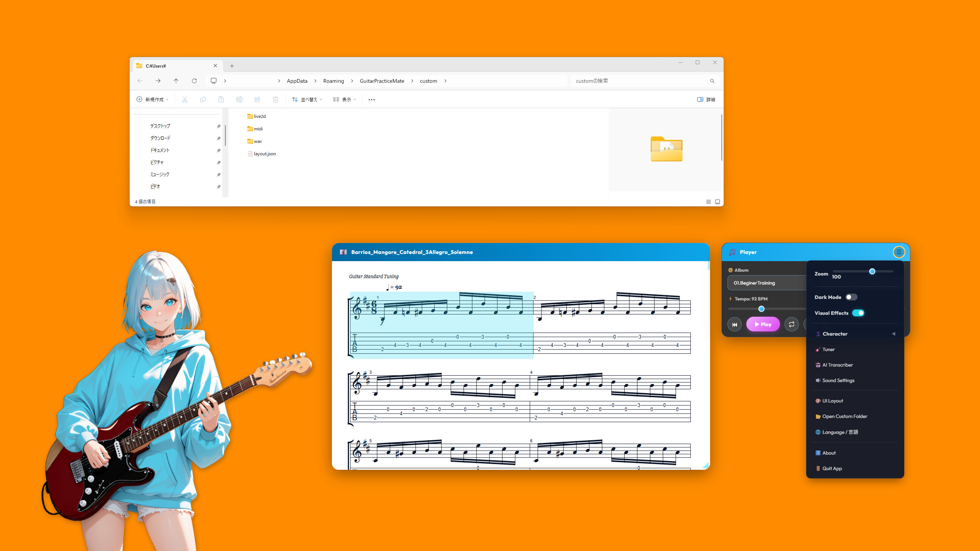980x551 pixels.
Task: Enable the Dark Mode switch
Action: pos(851,297)
